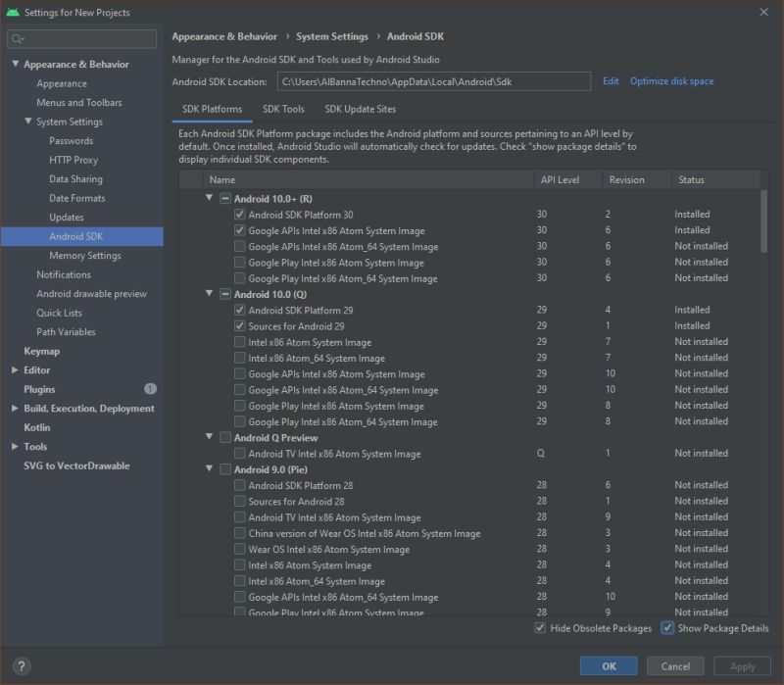Open Quick Lists settings
Viewport: 784px width, 685px height.
[x=59, y=313]
